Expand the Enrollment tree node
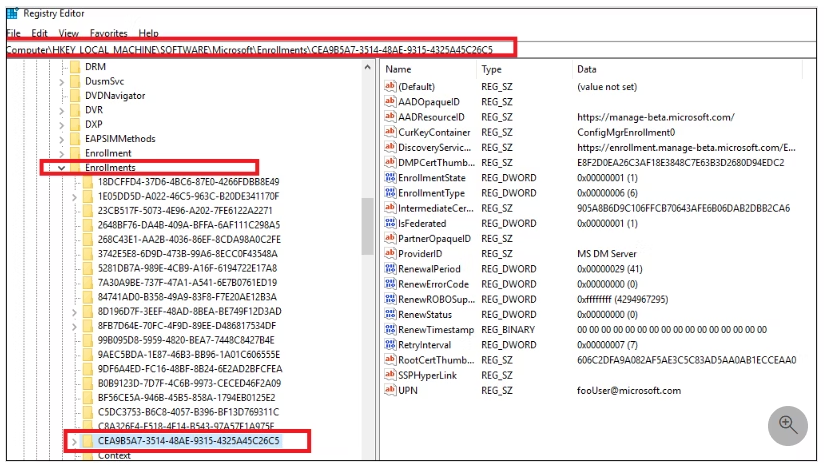 click(61, 154)
